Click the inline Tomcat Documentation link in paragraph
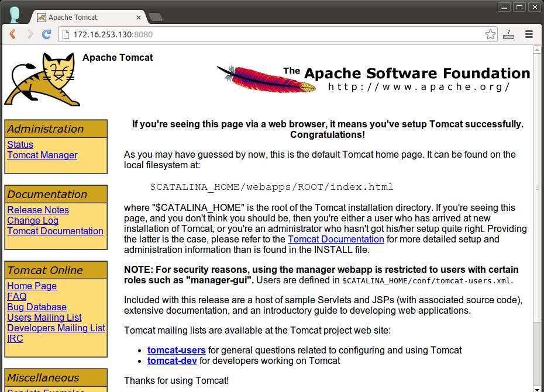Screen dimensions: 544x392 click(x=336, y=239)
